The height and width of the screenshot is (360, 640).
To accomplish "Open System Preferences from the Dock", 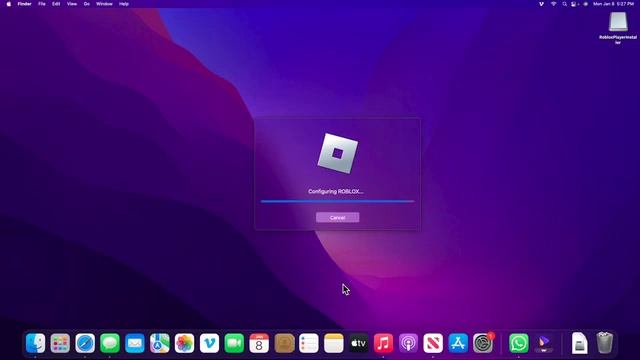I will (x=483, y=343).
